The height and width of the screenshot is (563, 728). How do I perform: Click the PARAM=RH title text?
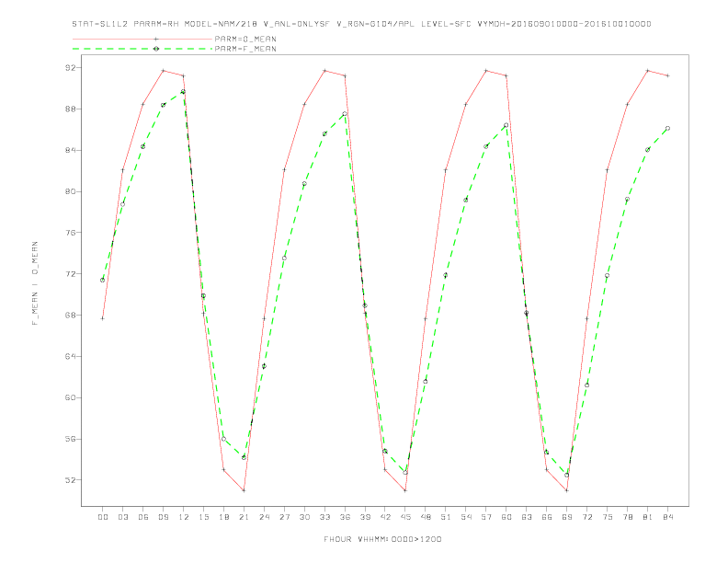click(156, 24)
